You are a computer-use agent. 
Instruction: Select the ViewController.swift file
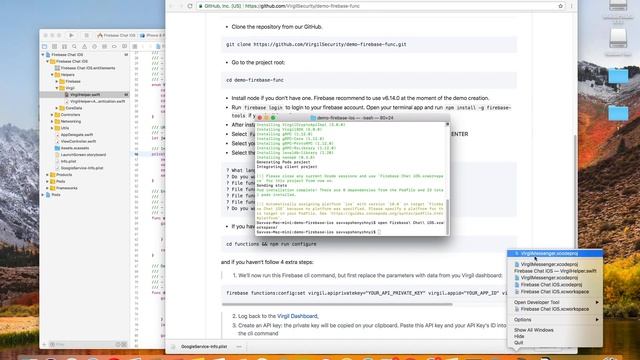coord(78,141)
